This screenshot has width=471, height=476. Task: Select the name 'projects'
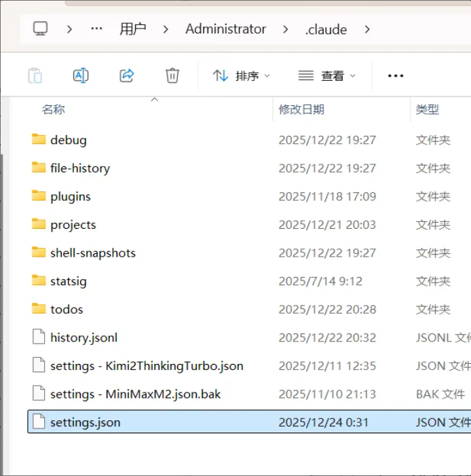point(73,225)
